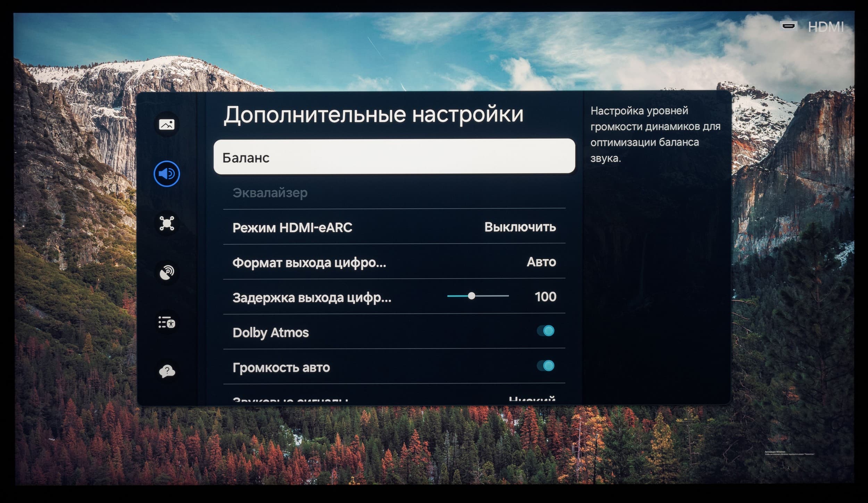The image size is (868, 503).
Task: Click the HDMI source connector icon
Action: (788, 26)
